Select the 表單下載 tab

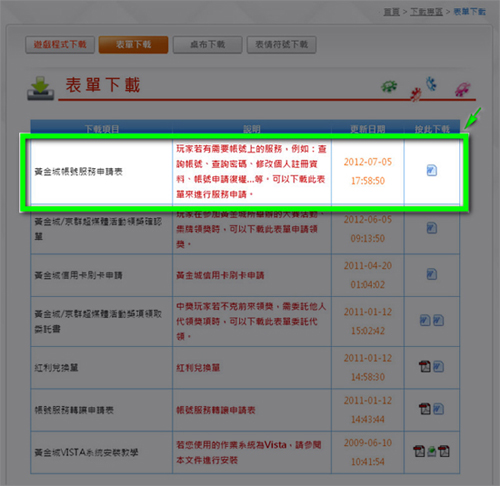click(x=133, y=45)
